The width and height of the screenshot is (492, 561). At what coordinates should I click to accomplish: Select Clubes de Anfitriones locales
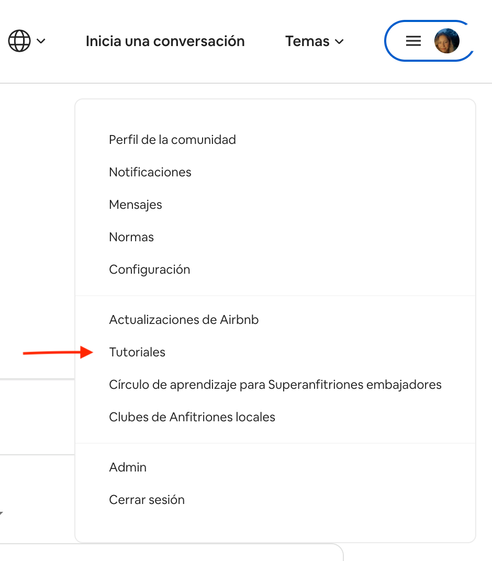(192, 417)
